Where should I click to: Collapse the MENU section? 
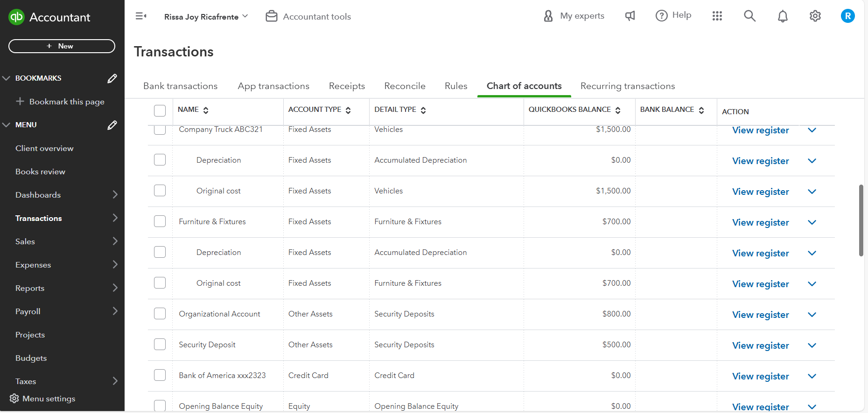tap(6, 125)
